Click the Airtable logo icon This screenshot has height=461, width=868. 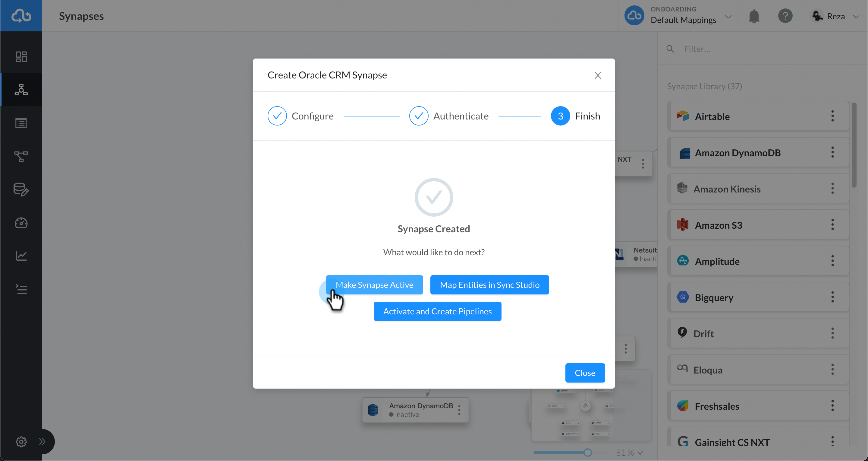(683, 116)
